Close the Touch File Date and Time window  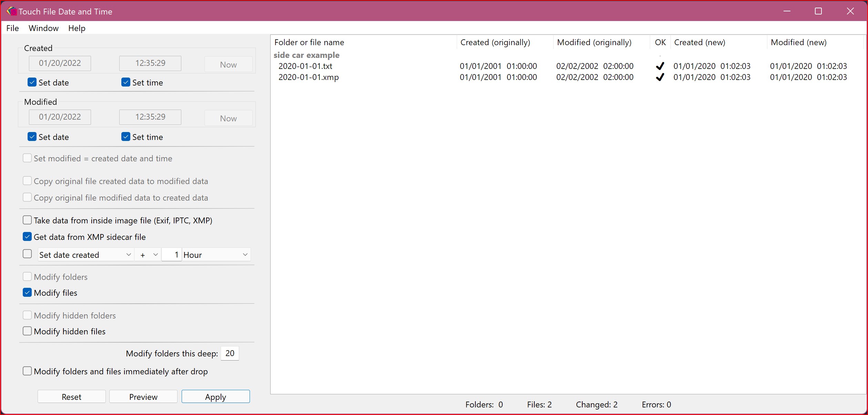(x=850, y=11)
